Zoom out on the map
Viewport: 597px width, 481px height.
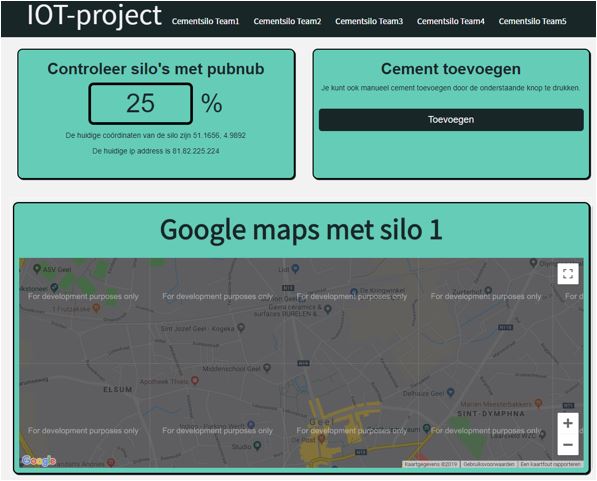point(568,444)
